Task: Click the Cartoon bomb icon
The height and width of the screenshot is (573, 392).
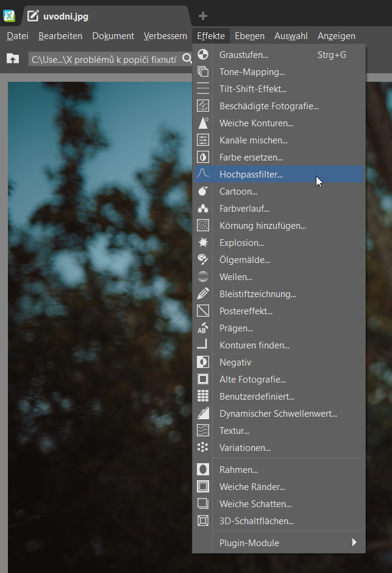Action: click(204, 192)
